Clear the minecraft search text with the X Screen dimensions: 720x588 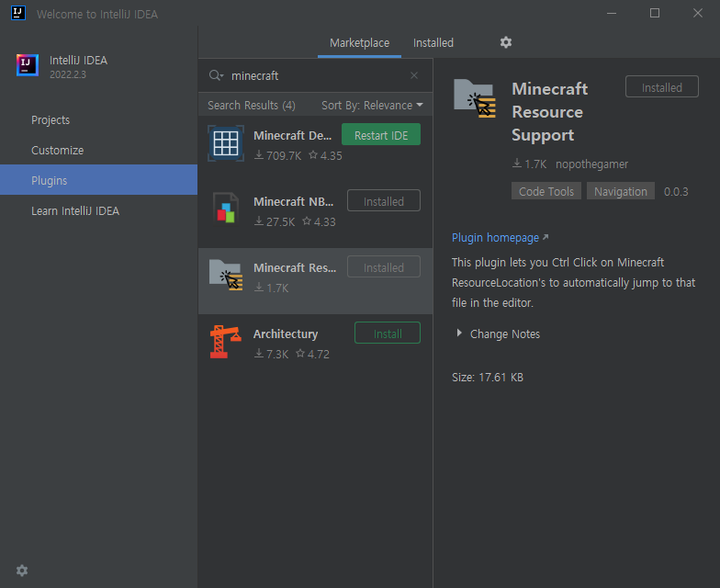413,75
